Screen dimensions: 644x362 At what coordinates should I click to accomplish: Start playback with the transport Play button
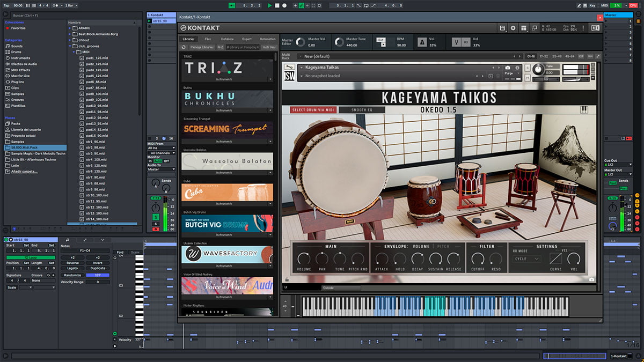[270, 5]
